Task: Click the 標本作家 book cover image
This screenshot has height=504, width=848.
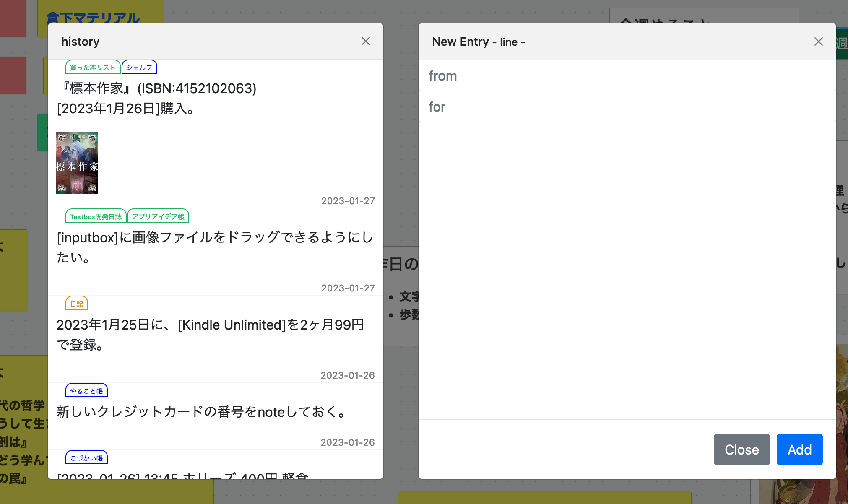Action: [x=77, y=163]
